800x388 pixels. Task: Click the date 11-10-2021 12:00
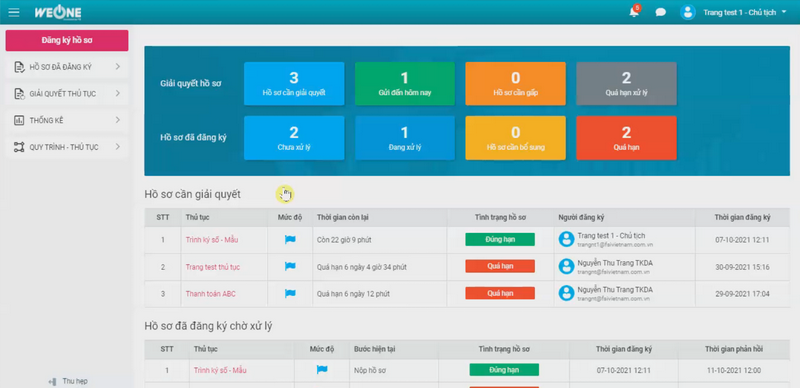coord(734,371)
